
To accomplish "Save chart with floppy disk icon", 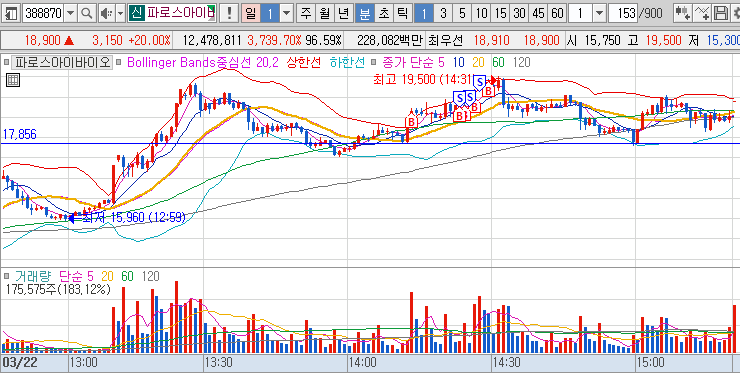I will 721,13.
